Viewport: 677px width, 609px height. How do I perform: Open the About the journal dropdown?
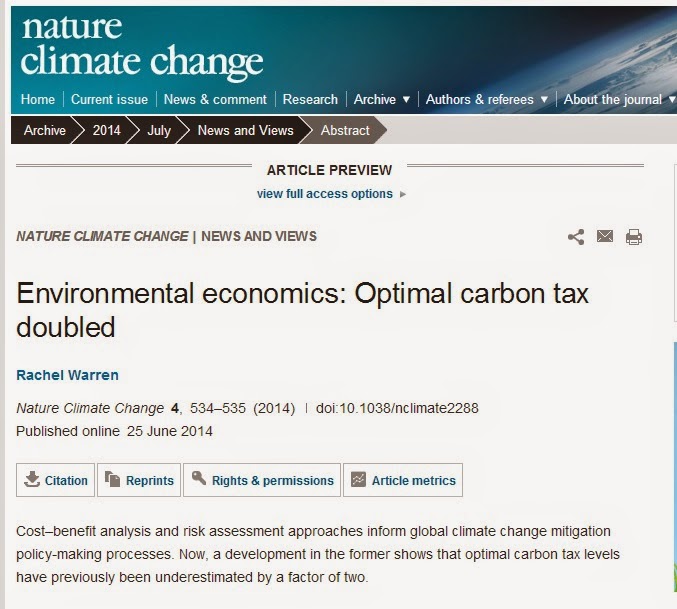620,100
